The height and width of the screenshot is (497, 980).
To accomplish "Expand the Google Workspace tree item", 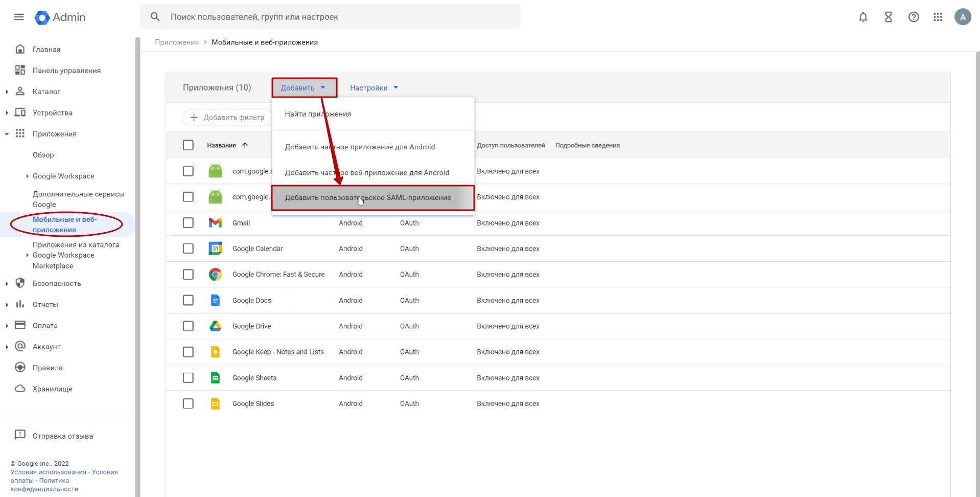I will pos(27,176).
